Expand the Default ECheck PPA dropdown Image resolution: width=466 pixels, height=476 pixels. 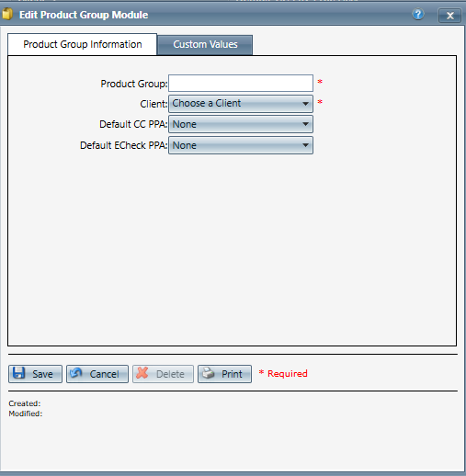[x=241, y=145]
